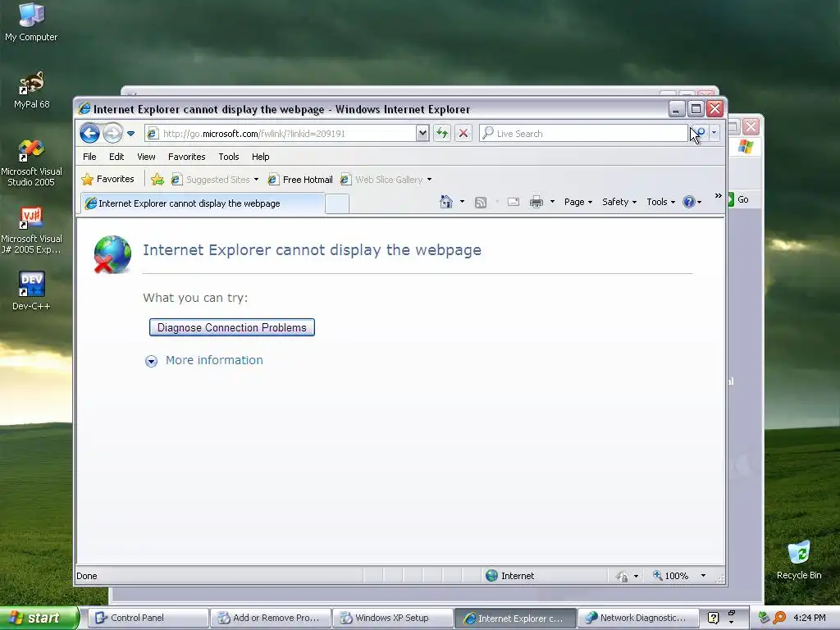Viewport: 840px width, 630px height.
Task: Click the Home icon in command bar
Action: coord(446,202)
